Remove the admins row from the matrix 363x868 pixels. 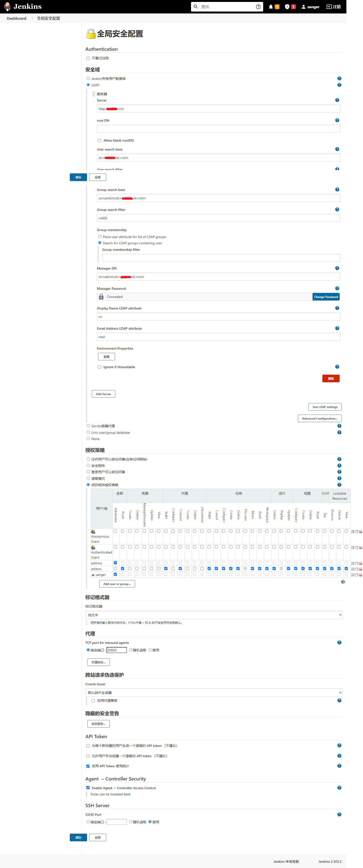[360, 563]
